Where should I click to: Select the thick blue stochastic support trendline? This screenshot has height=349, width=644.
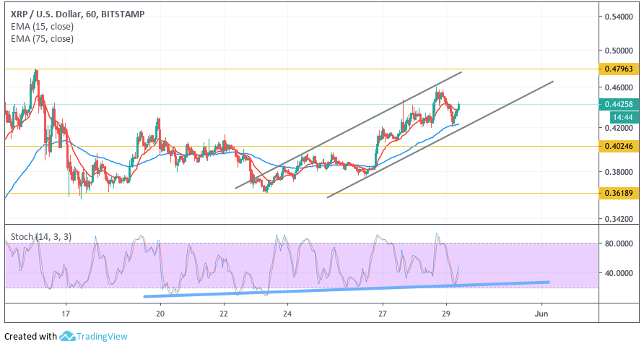[347, 289]
